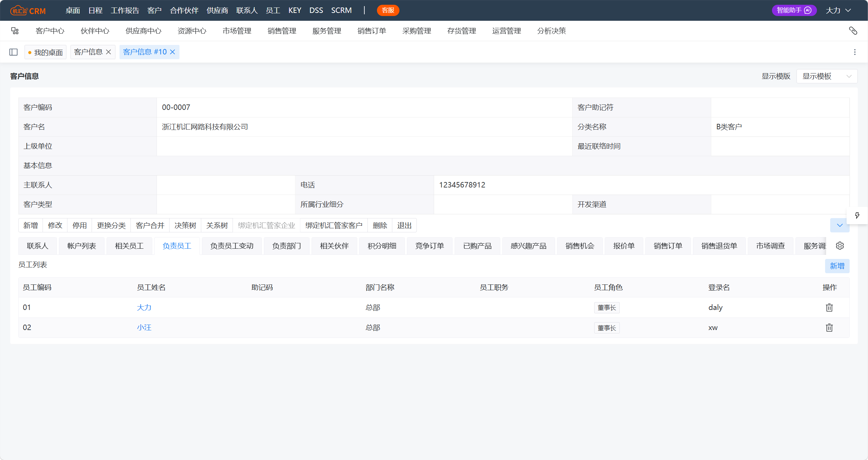Click the lightning quick action icon
Image resolution: width=868 pixels, height=460 pixels.
click(x=857, y=215)
